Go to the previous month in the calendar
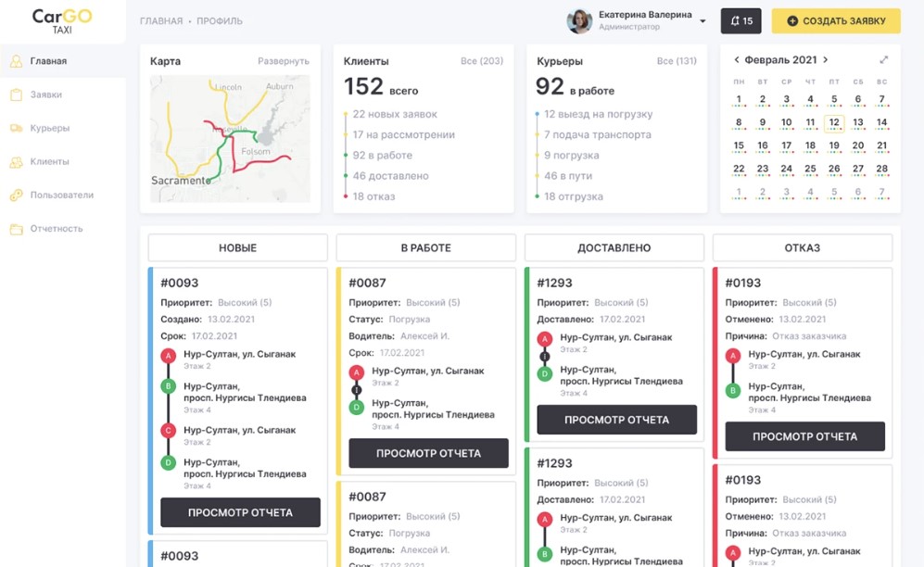The width and height of the screenshot is (924, 567). 737,59
